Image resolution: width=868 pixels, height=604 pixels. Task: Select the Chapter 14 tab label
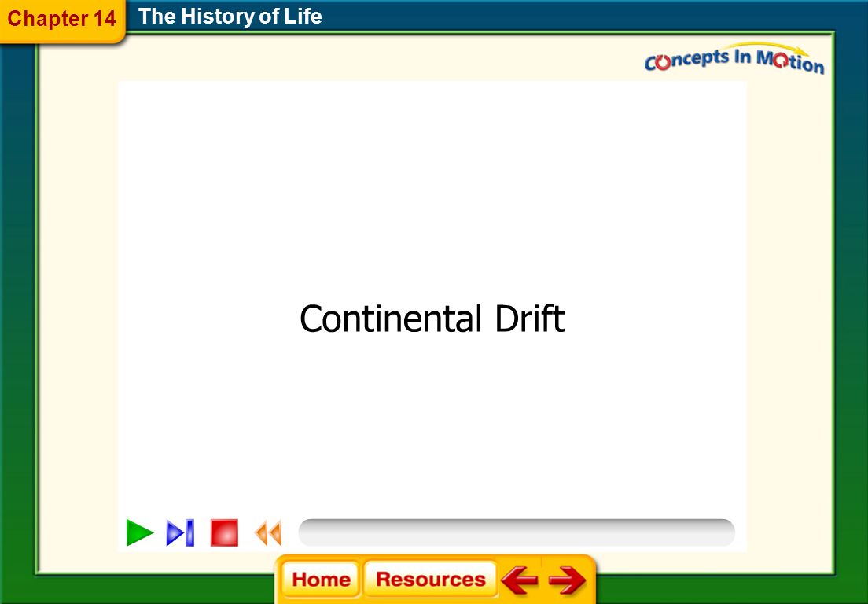[61, 18]
